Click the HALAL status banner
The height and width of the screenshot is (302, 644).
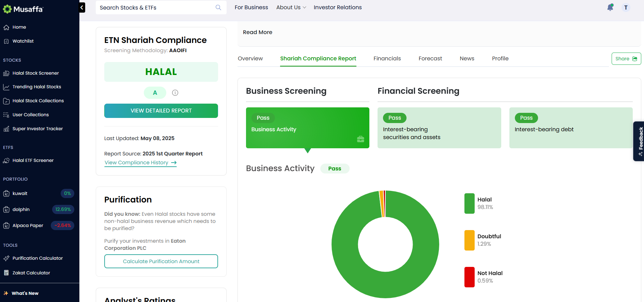pos(161,72)
